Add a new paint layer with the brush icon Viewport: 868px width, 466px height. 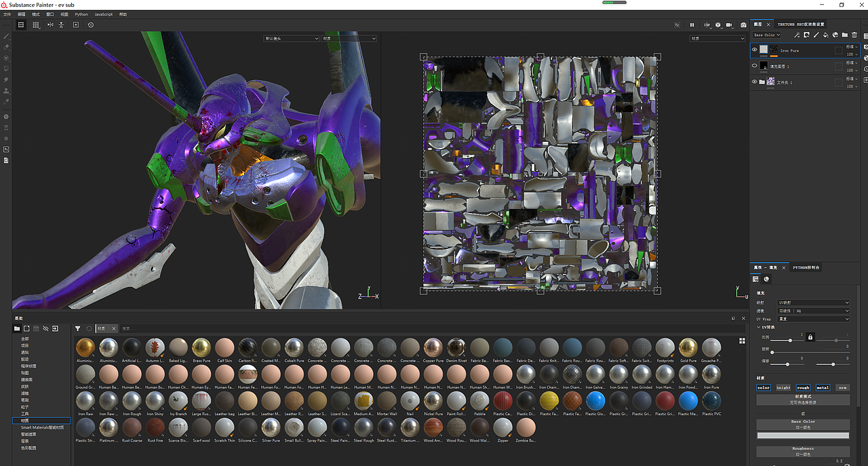(816, 35)
